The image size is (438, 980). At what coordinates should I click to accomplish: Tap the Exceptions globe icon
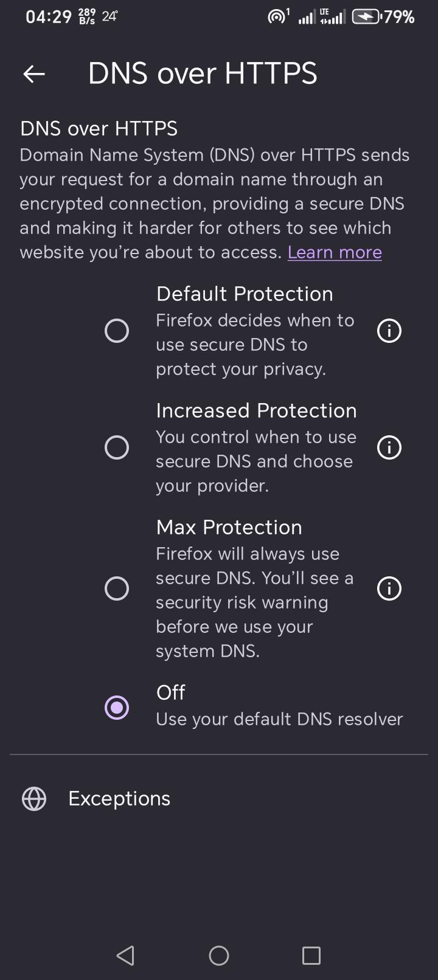click(34, 799)
